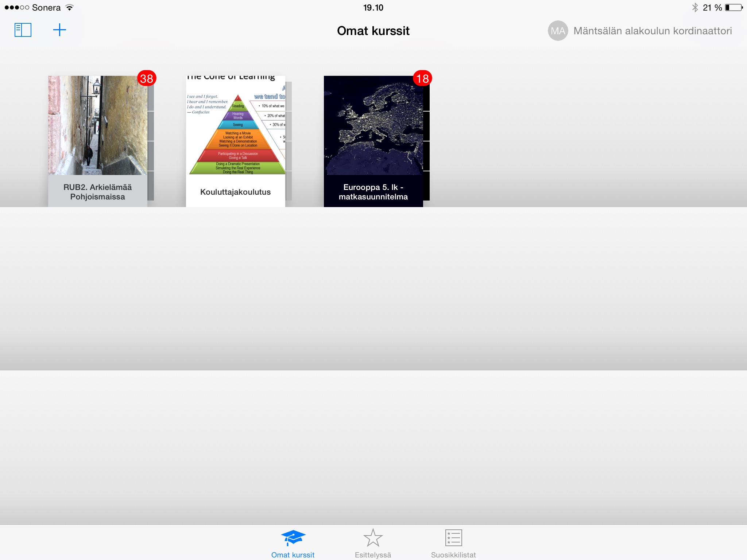Screen dimensions: 747x560
Task: Open the Eurooppa 5. lk night map cover
Action: pyautogui.click(x=373, y=125)
